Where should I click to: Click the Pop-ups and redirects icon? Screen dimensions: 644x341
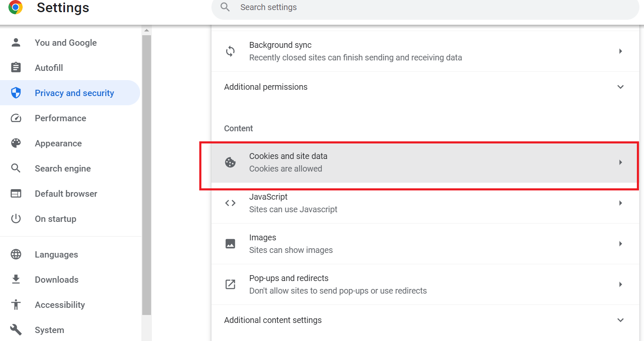pos(230,284)
